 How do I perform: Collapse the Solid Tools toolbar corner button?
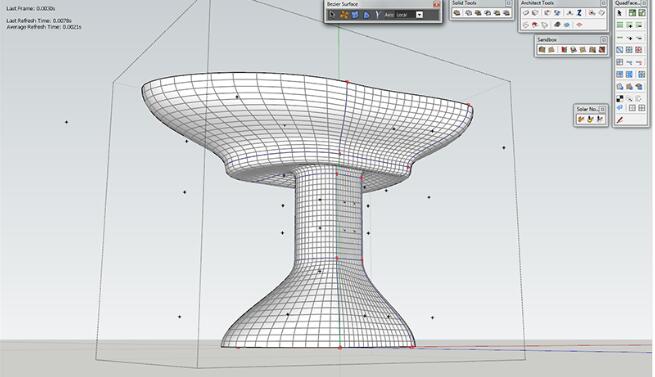(x=508, y=3)
